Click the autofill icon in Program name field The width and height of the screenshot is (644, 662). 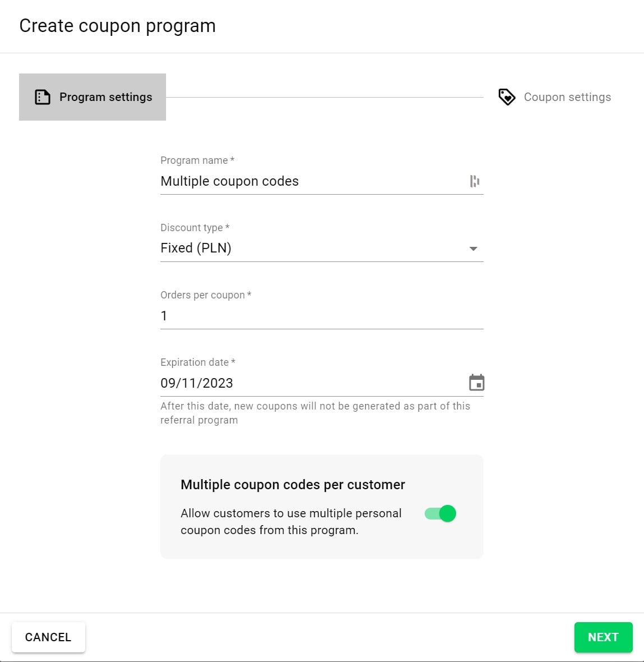tap(475, 181)
